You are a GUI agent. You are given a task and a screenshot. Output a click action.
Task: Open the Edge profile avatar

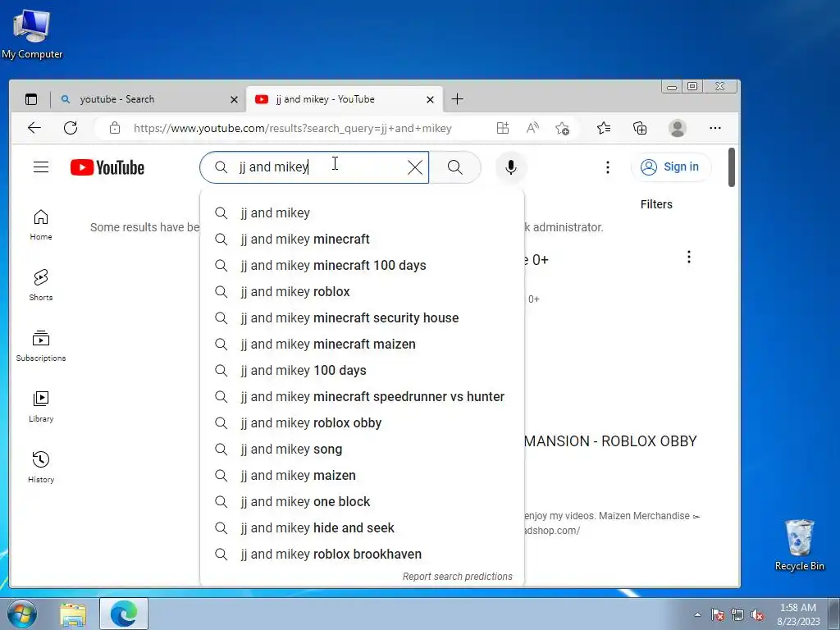(677, 128)
